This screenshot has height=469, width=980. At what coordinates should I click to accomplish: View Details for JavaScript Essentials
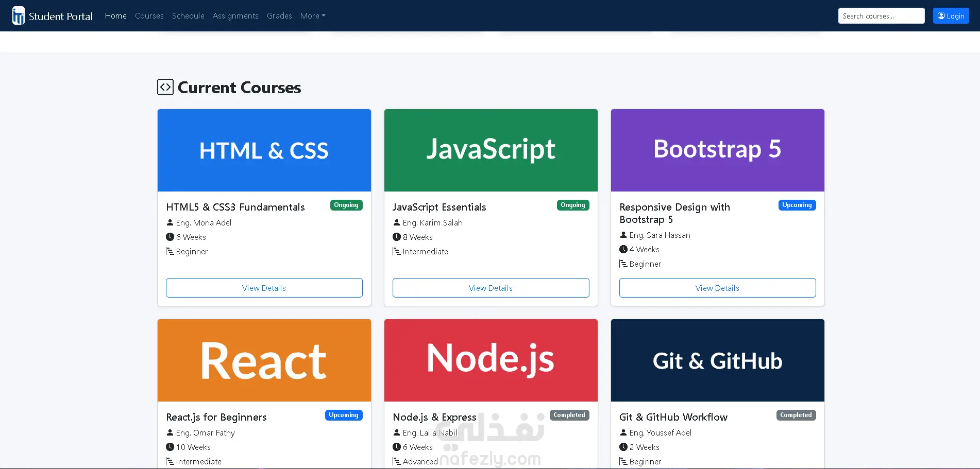pos(491,288)
